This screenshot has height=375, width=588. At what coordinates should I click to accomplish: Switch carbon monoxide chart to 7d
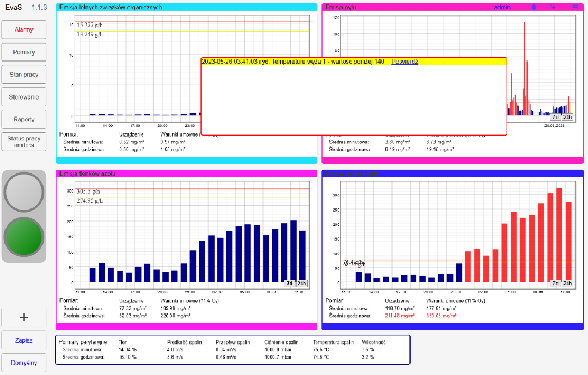point(555,283)
